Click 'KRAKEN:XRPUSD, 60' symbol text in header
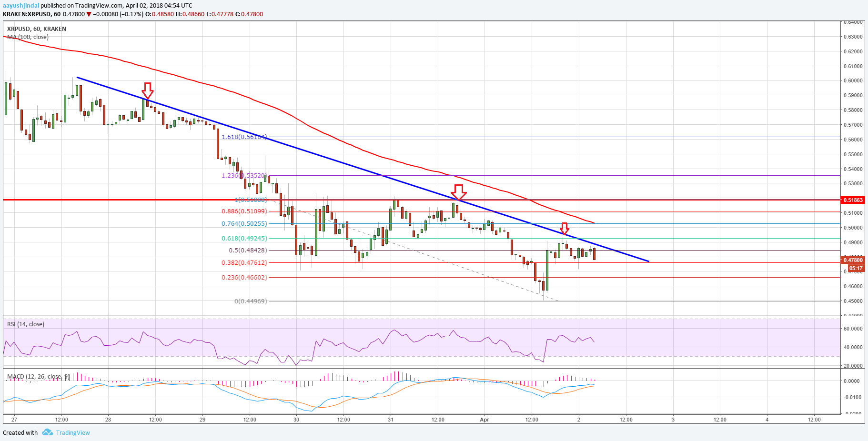868x441 pixels. (31, 14)
